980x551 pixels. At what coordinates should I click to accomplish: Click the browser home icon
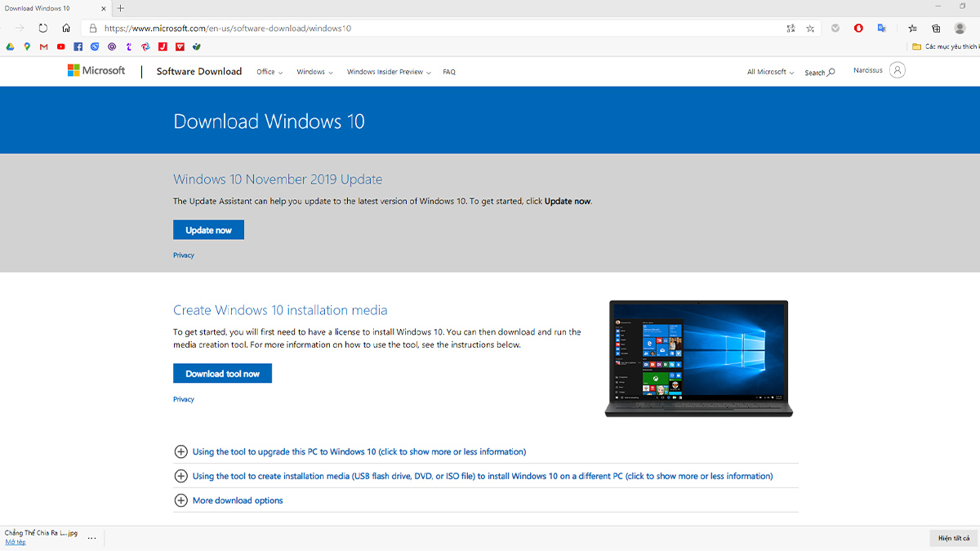66,28
